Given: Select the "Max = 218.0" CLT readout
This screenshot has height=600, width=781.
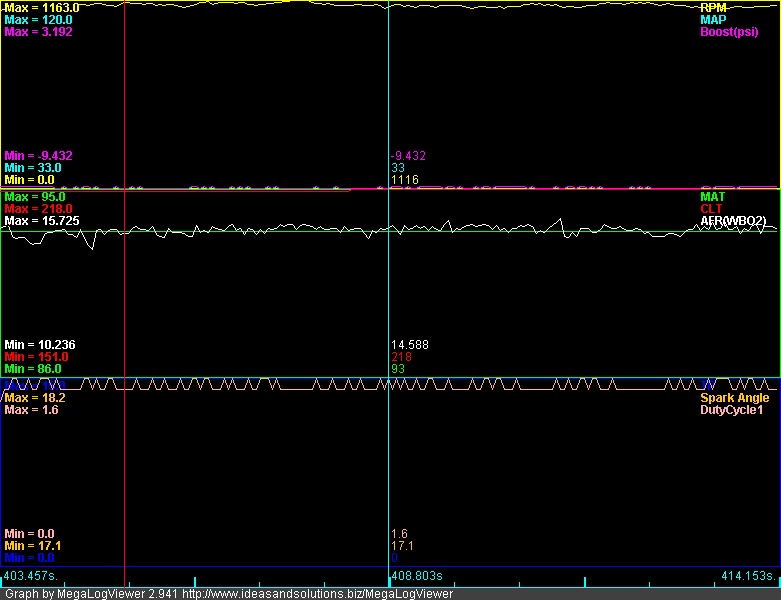Looking at the screenshot, I should (38, 209).
